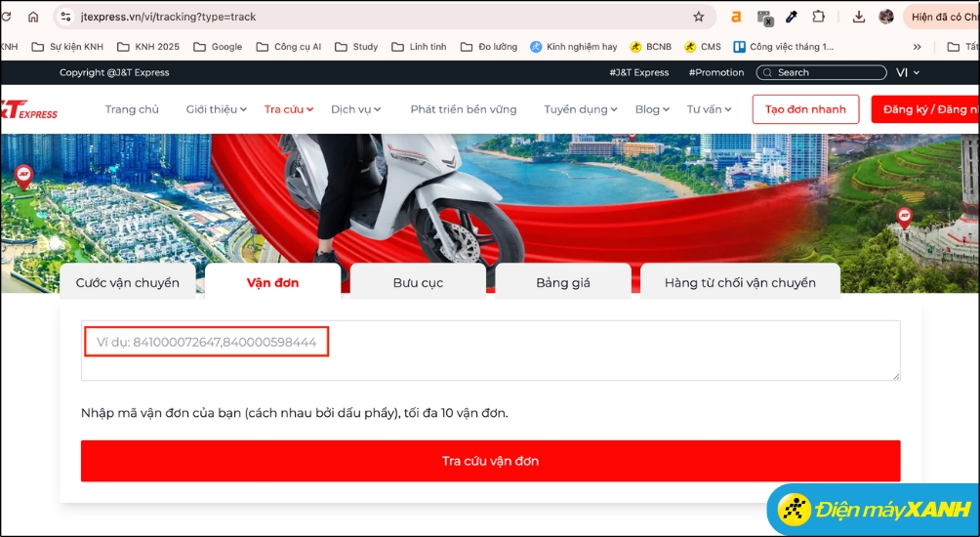Click the Tra cứu vận đơn button
The image size is (980, 537).
[x=491, y=461]
